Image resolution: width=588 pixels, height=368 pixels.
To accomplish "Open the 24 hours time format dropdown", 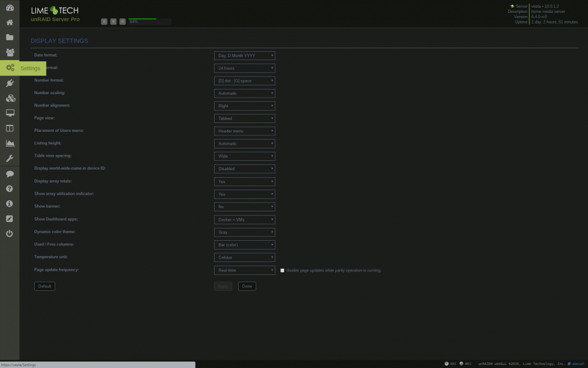I will click(245, 68).
